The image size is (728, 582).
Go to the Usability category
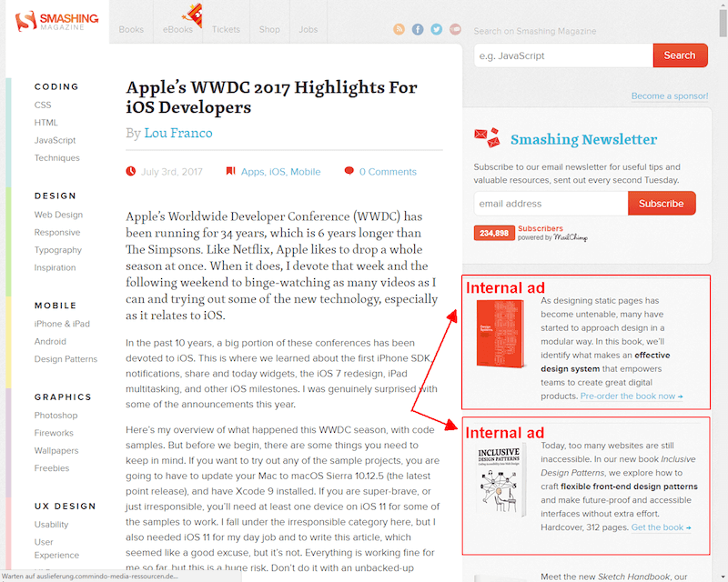coord(51,525)
